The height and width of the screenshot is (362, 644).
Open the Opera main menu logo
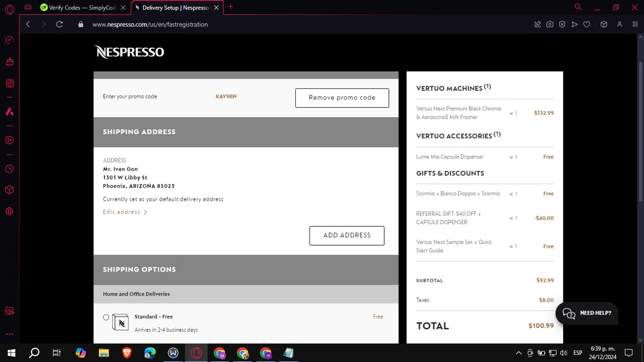click(x=9, y=9)
